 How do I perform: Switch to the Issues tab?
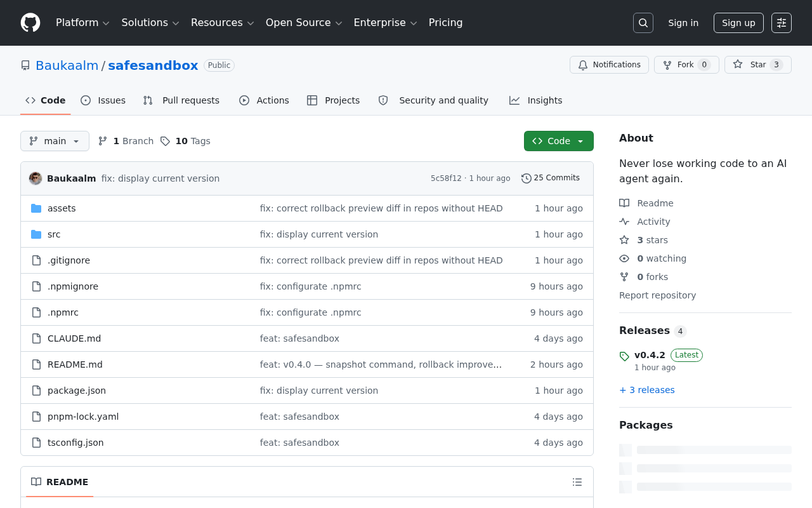tap(103, 100)
